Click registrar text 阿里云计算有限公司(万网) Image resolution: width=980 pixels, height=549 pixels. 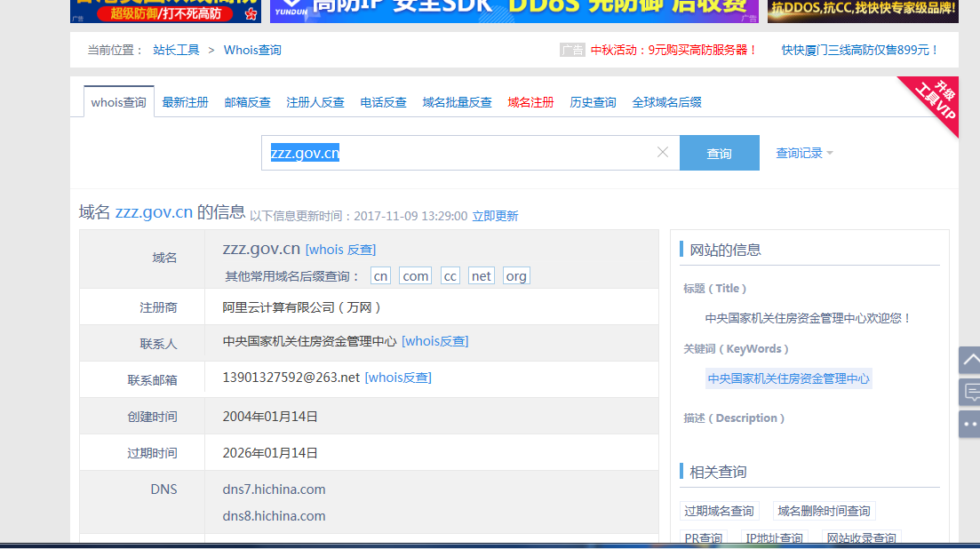302,307
